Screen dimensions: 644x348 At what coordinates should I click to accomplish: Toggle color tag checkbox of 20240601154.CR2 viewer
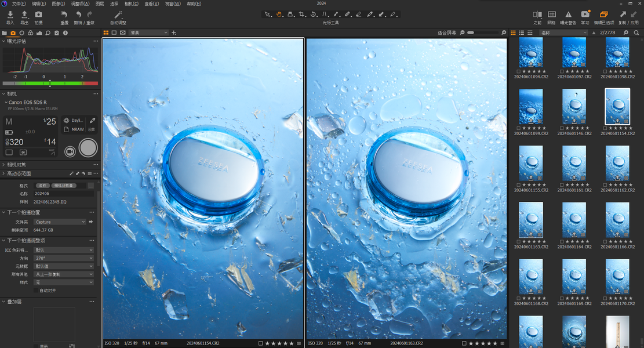point(260,343)
